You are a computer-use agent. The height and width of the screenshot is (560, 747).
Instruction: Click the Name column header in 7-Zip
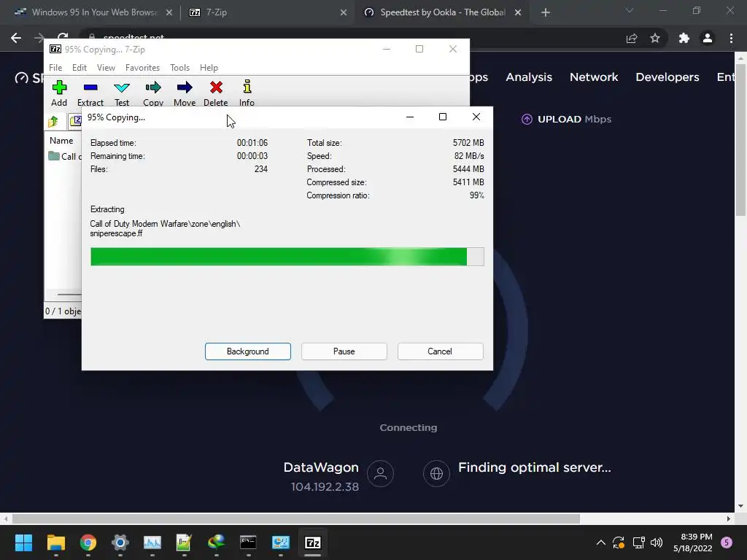tap(61, 141)
